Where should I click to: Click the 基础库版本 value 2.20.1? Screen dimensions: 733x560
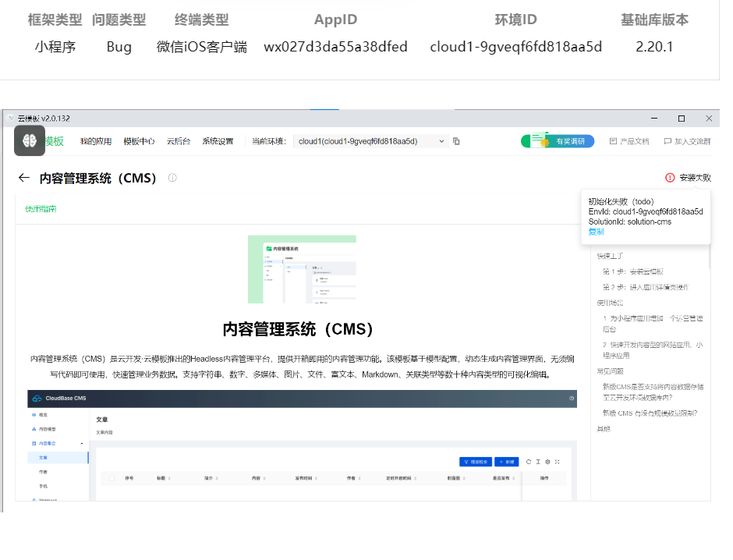[x=654, y=47]
